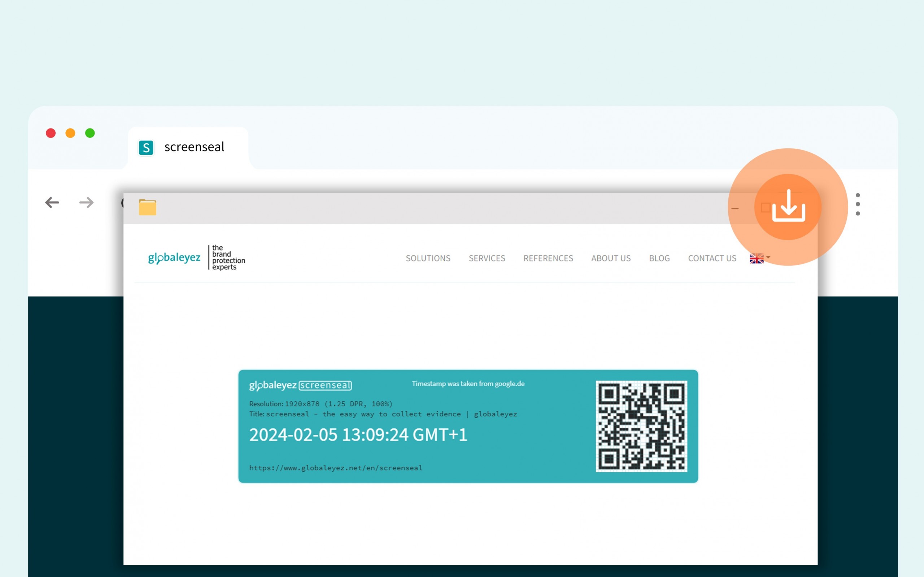Click the orange screenseal download icon

[x=788, y=206]
